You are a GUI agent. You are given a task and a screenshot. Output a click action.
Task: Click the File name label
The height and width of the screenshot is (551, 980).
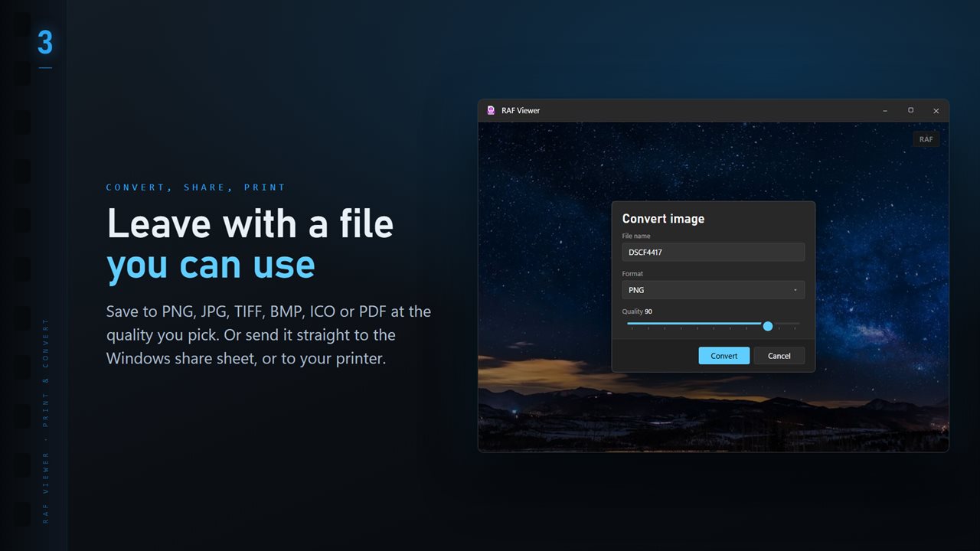point(636,236)
